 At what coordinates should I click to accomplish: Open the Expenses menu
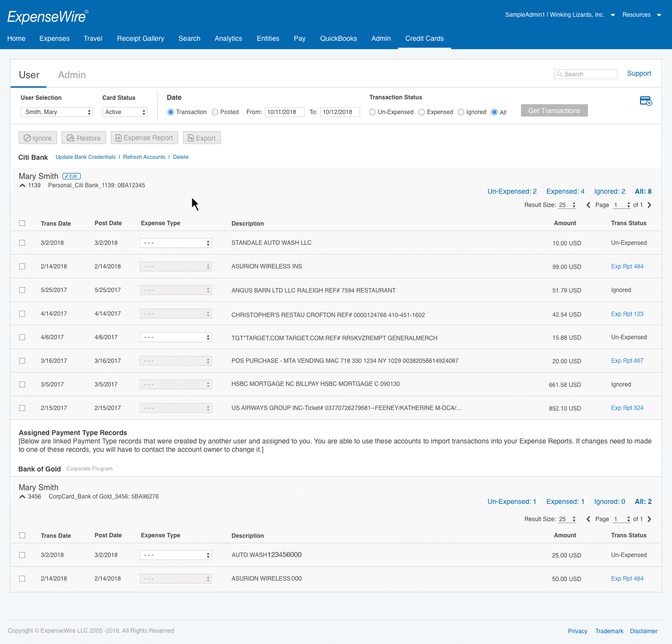pyautogui.click(x=55, y=38)
